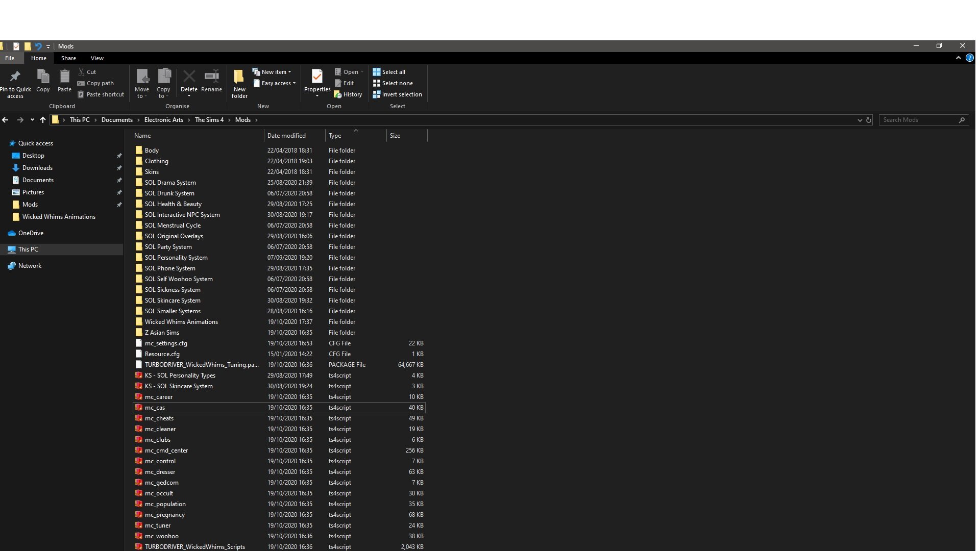Click the History icon in Open group

point(337,94)
